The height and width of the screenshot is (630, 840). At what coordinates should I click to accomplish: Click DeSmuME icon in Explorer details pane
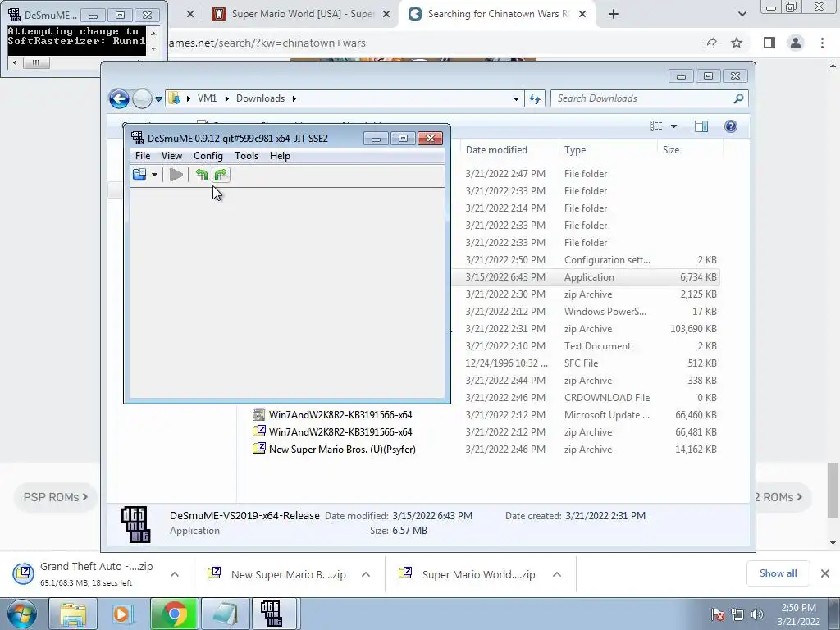point(135,524)
